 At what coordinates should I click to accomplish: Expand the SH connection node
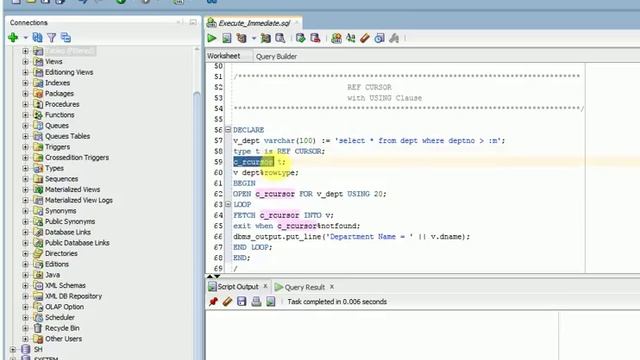[13, 349]
